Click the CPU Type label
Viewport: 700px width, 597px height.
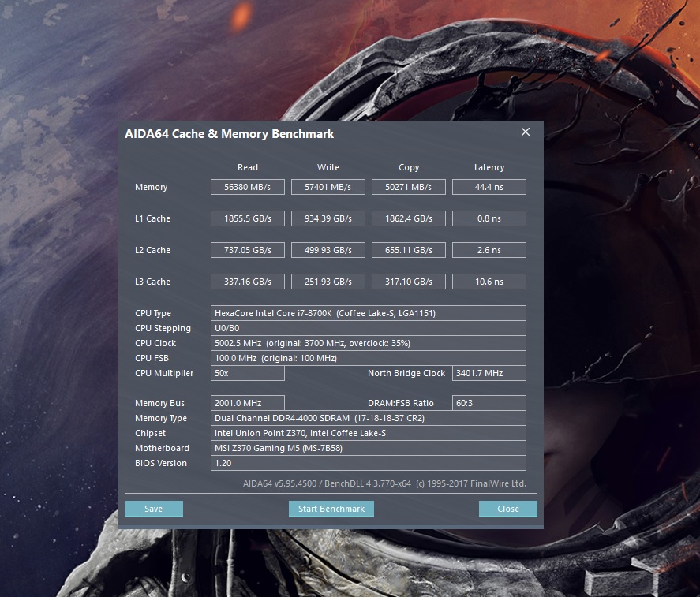[153, 314]
